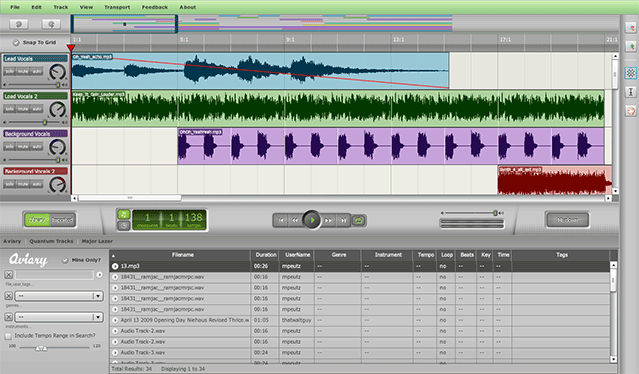Adjust the tempo range slider handles

pyautogui.click(x=41, y=348)
